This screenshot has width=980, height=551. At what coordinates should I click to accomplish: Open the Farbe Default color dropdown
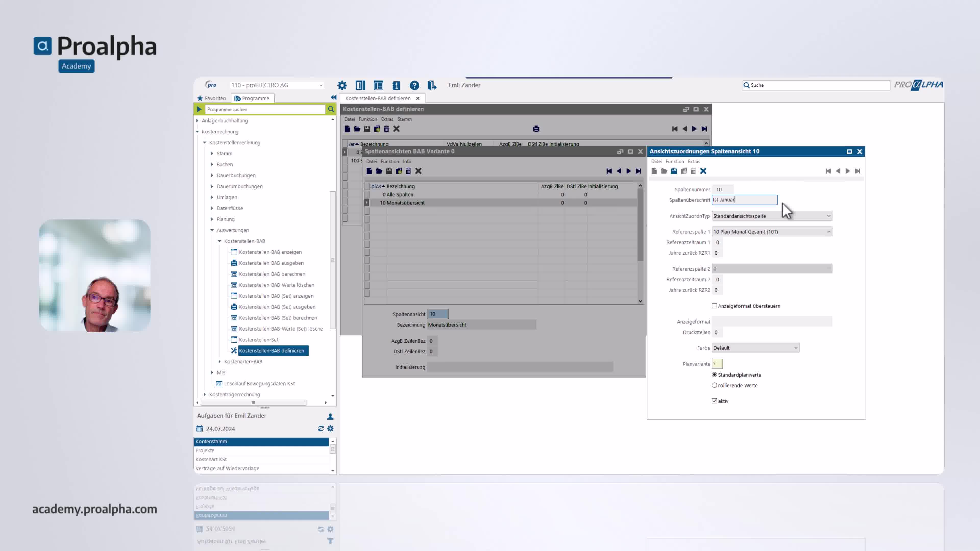click(795, 348)
